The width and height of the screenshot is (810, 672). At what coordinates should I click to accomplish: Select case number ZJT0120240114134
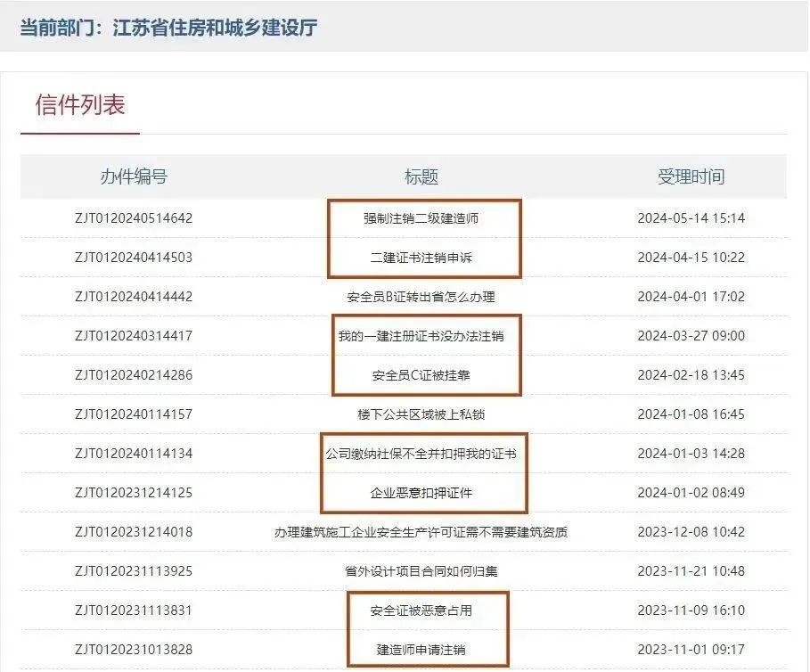(x=134, y=454)
